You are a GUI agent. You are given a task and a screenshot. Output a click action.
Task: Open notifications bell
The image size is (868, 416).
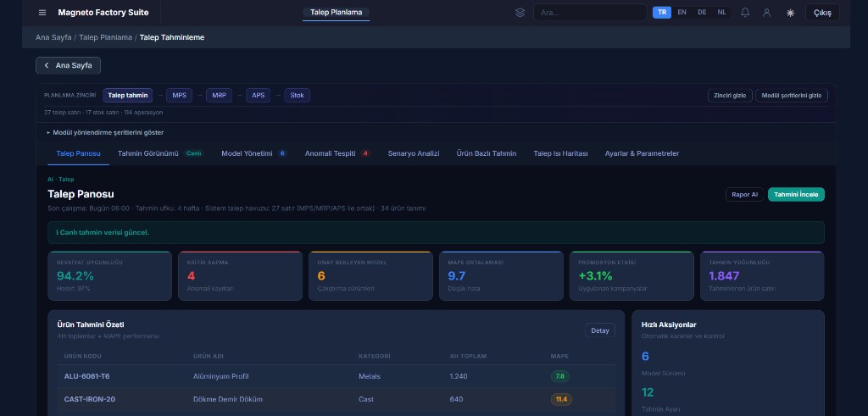click(745, 13)
